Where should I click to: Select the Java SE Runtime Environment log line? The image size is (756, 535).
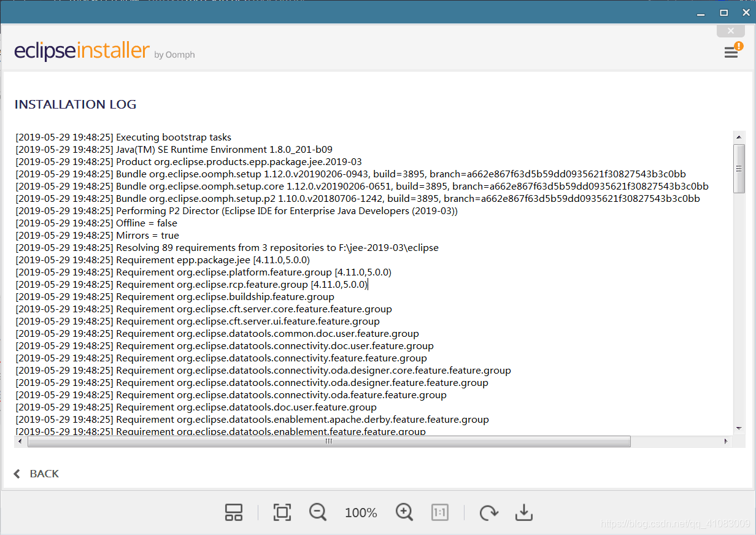point(174,150)
